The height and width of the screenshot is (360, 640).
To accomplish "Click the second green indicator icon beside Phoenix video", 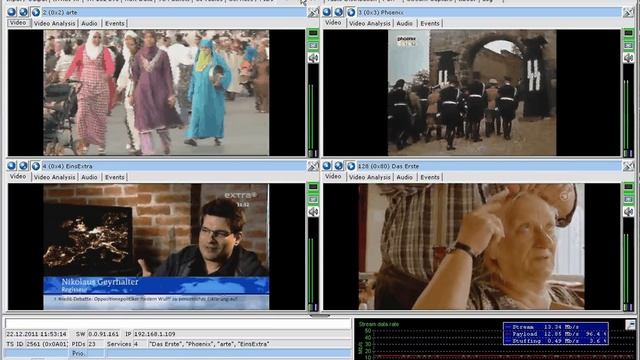I will tap(628, 45).
